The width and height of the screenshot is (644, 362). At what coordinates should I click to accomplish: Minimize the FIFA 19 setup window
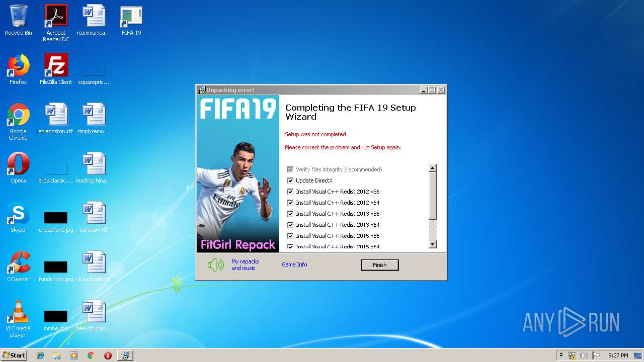424,90
